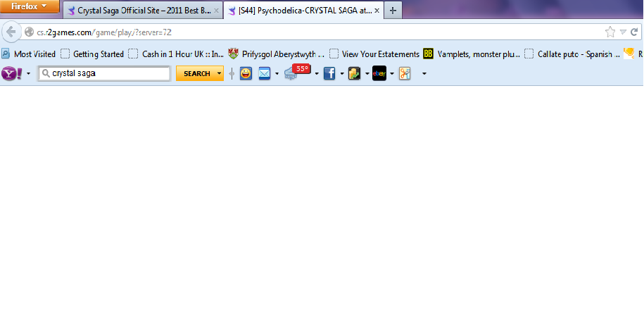
Task: Expand the dropdown arrow beside the Facebook icon
Action: (342, 74)
